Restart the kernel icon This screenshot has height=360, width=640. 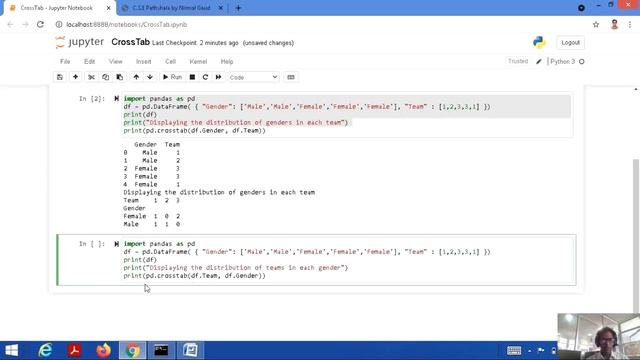coord(205,77)
